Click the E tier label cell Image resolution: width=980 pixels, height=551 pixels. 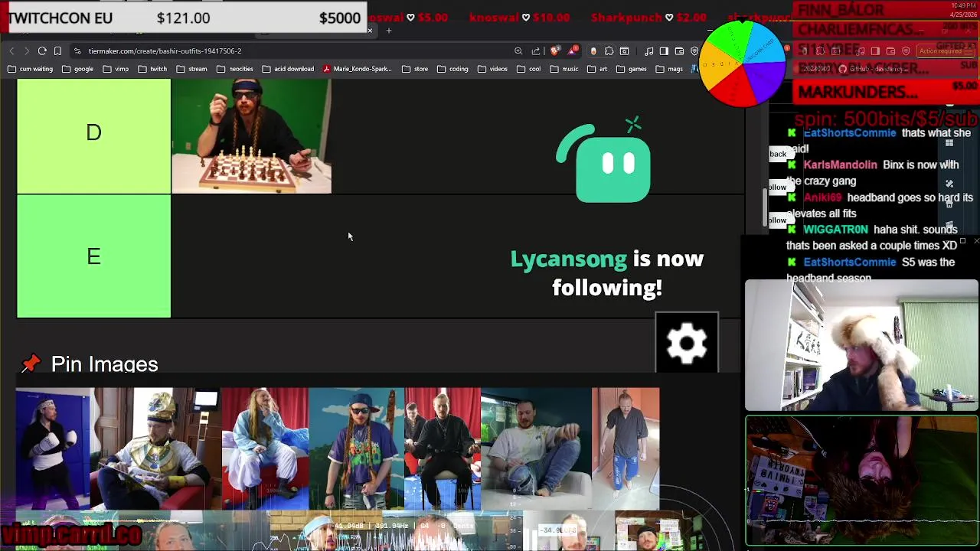(x=94, y=256)
